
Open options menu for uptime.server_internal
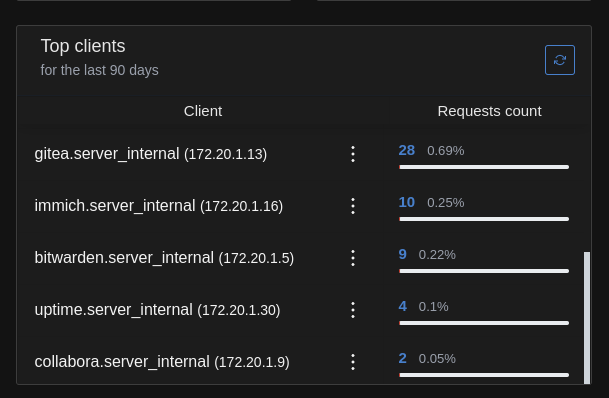(x=353, y=310)
